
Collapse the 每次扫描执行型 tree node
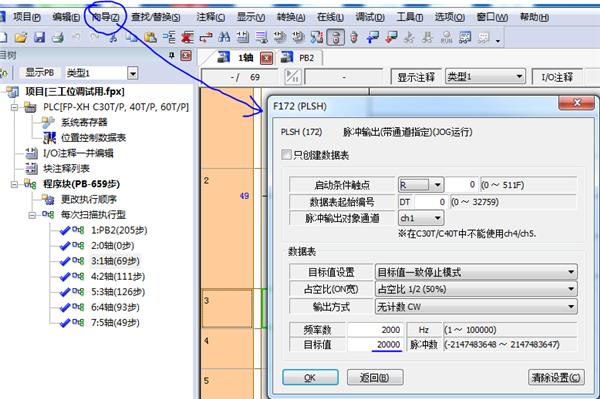[x=33, y=215]
